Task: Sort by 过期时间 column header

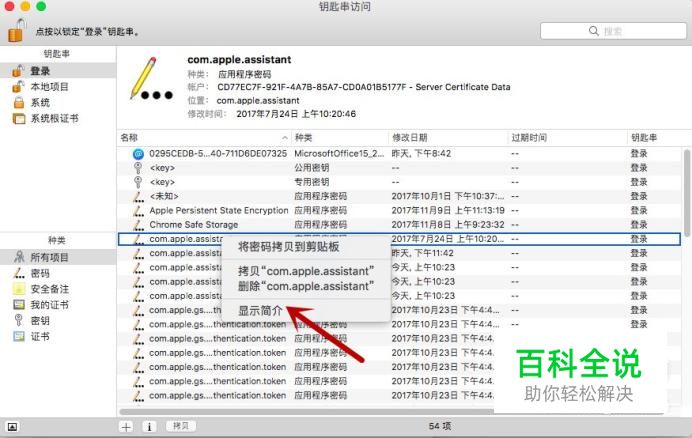Action: tap(567, 138)
